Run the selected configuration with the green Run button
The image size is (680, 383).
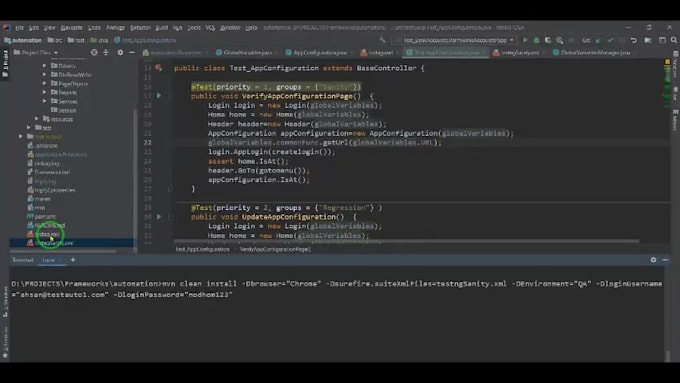point(525,40)
